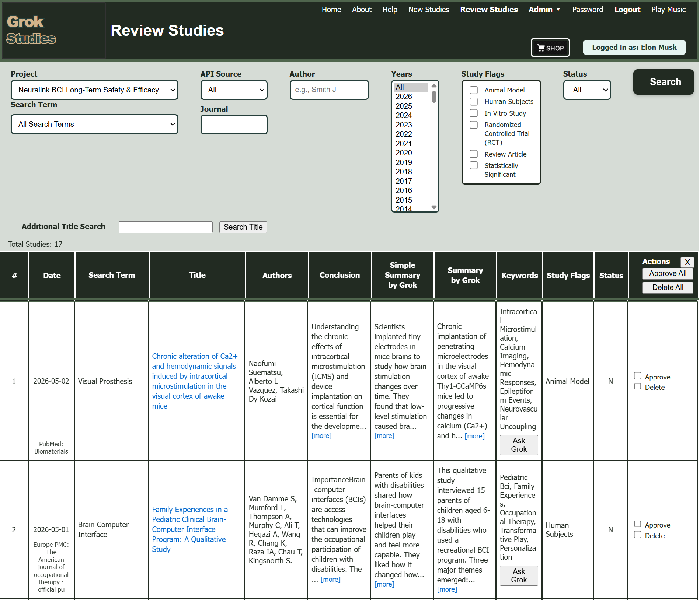
Task: Select All in the Years list
Action: (411, 87)
